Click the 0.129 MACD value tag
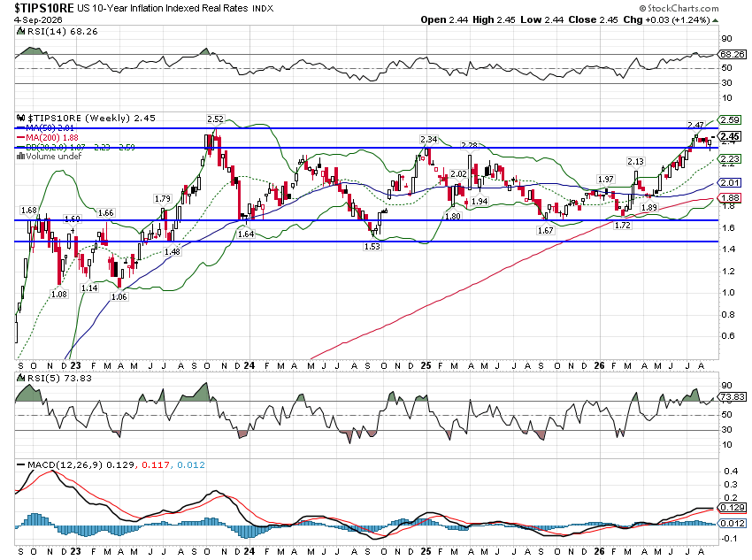The width and height of the screenshot is (752, 560). click(x=732, y=508)
